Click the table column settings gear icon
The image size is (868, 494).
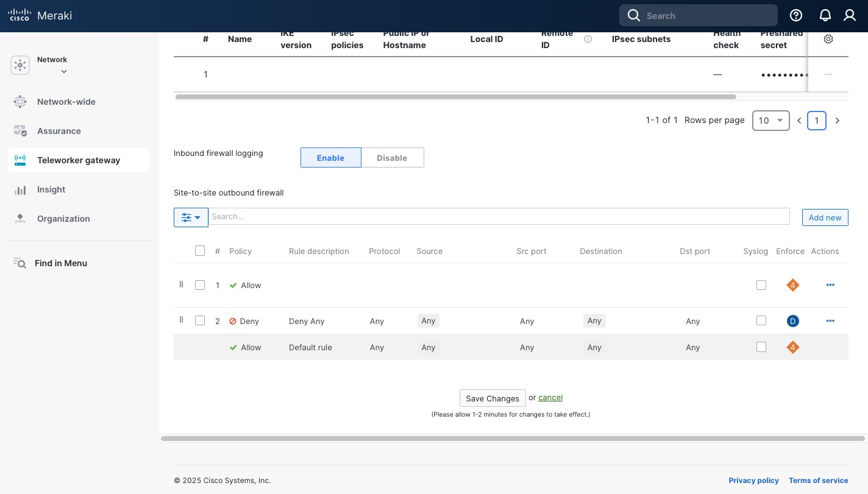point(828,39)
